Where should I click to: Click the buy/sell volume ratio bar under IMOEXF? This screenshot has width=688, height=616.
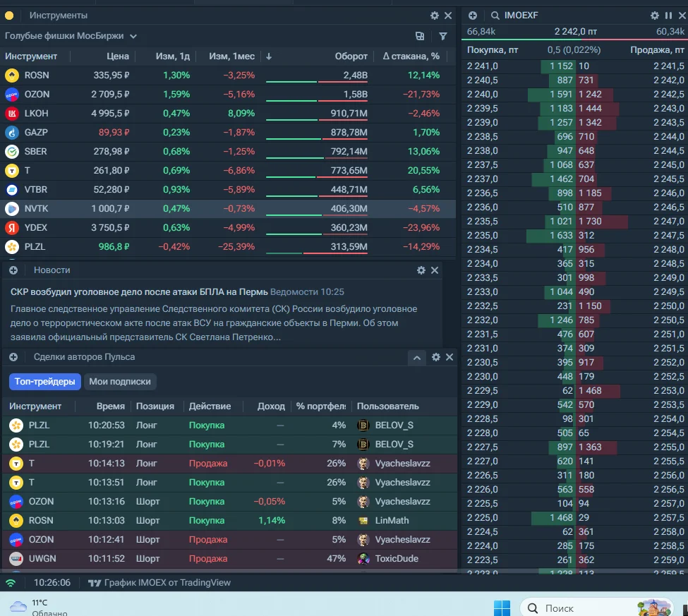[x=575, y=40]
